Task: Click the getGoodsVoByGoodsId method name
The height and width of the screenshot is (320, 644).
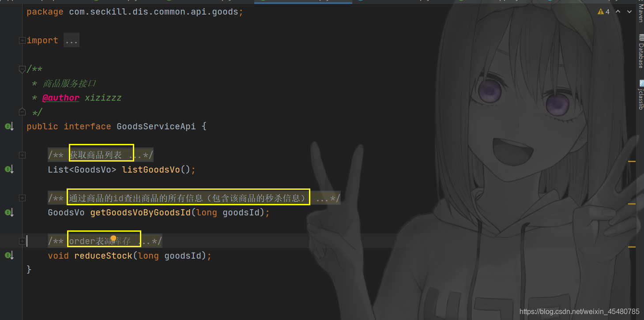Action: [140, 213]
